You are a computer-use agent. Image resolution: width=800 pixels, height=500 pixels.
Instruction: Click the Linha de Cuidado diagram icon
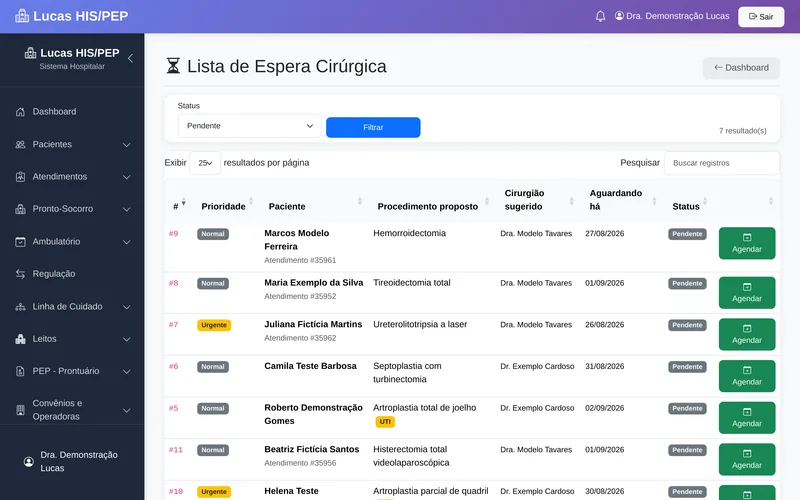pyautogui.click(x=20, y=307)
